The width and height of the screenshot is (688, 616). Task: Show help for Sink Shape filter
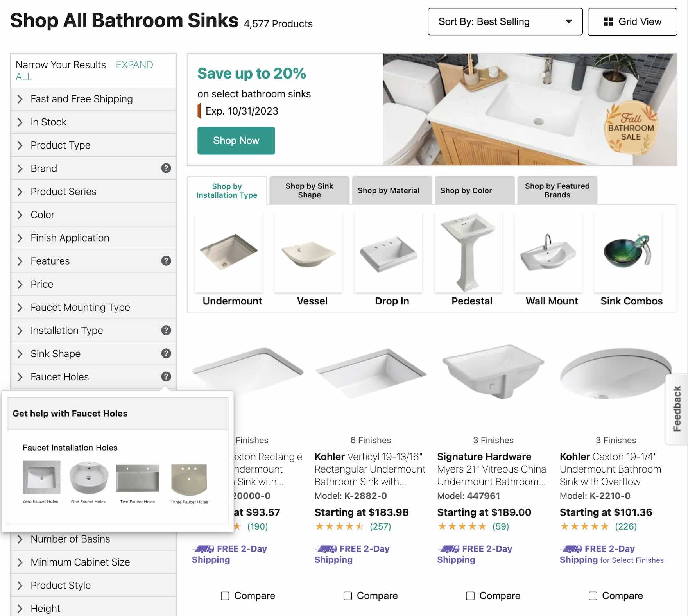(x=166, y=353)
